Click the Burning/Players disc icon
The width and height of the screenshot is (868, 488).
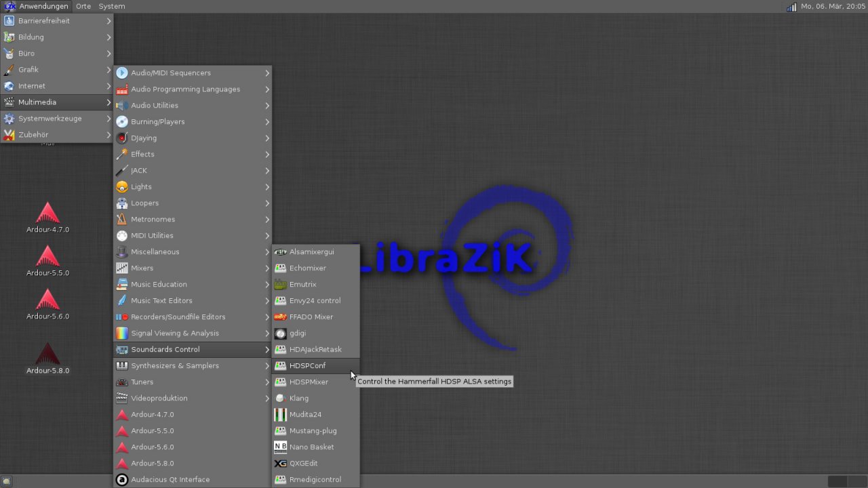122,121
